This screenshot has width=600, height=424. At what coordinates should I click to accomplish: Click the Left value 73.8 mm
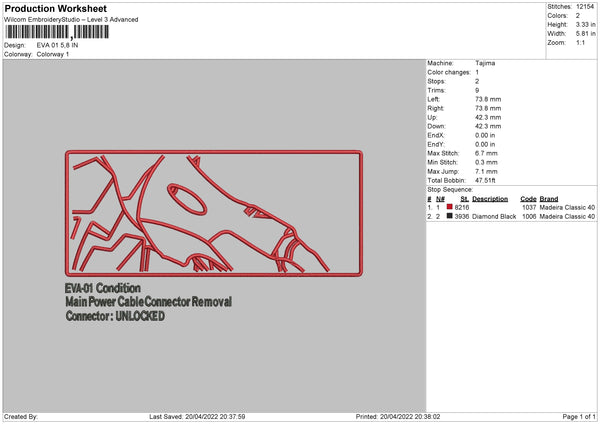click(x=488, y=99)
